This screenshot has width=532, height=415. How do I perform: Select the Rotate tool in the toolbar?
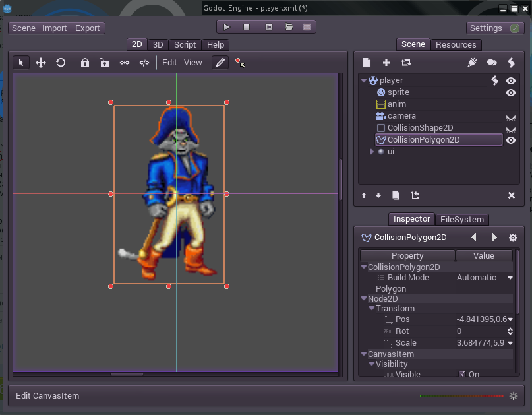[61, 63]
